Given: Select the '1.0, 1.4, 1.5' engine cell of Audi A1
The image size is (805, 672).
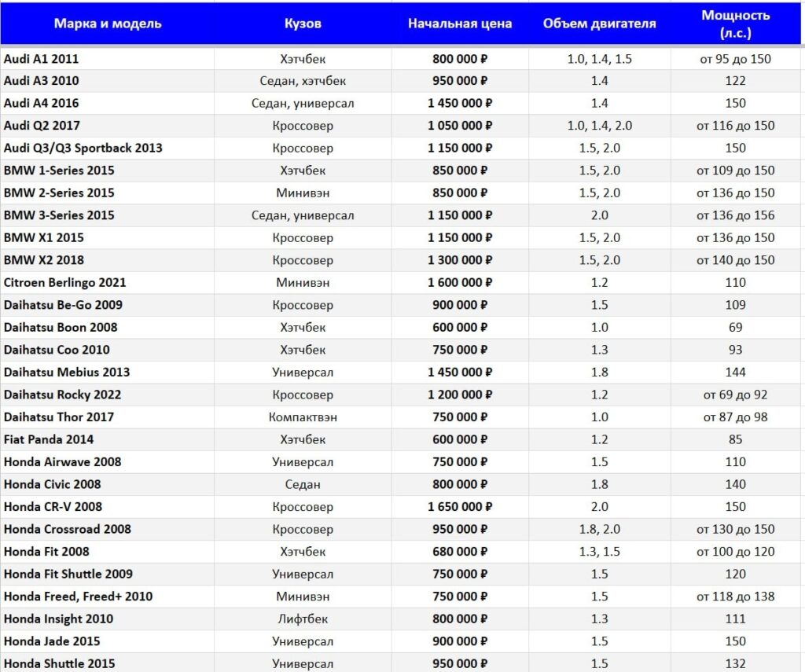Looking at the screenshot, I should point(600,59).
